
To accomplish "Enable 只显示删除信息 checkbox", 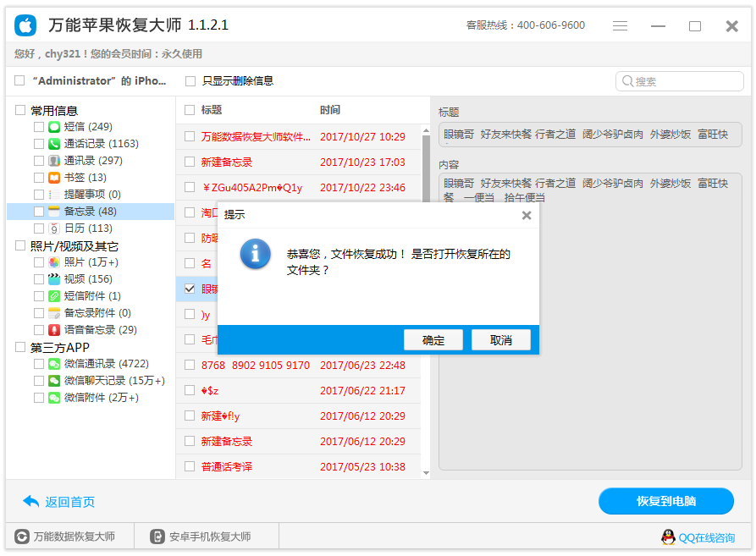I will coord(190,81).
